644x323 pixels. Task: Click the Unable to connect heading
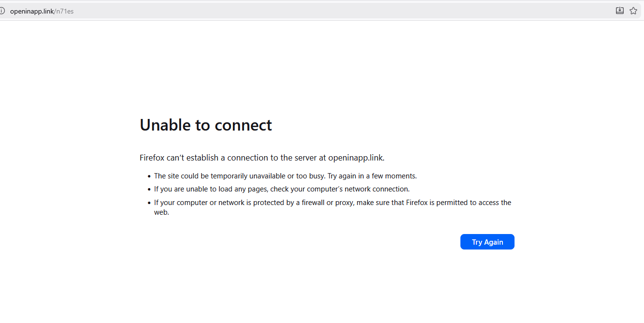(x=206, y=125)
